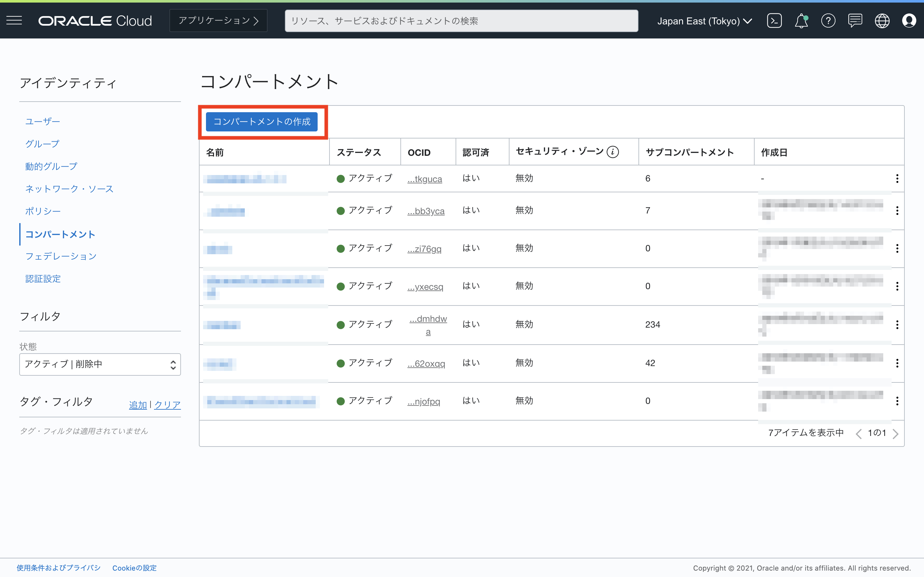Image resolution: width=924 pixels, height=577 pixels.
Task: Click the help question mark icon
Action: click(828, 21)
